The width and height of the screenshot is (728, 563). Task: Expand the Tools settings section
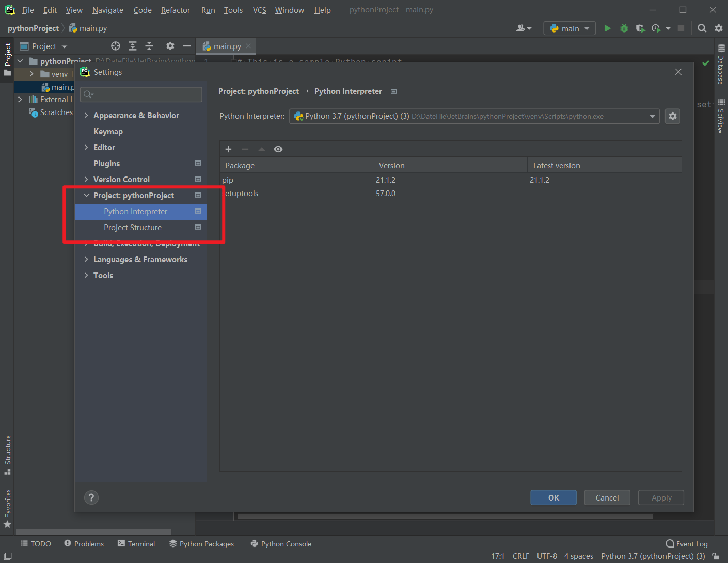coord(86,276)
